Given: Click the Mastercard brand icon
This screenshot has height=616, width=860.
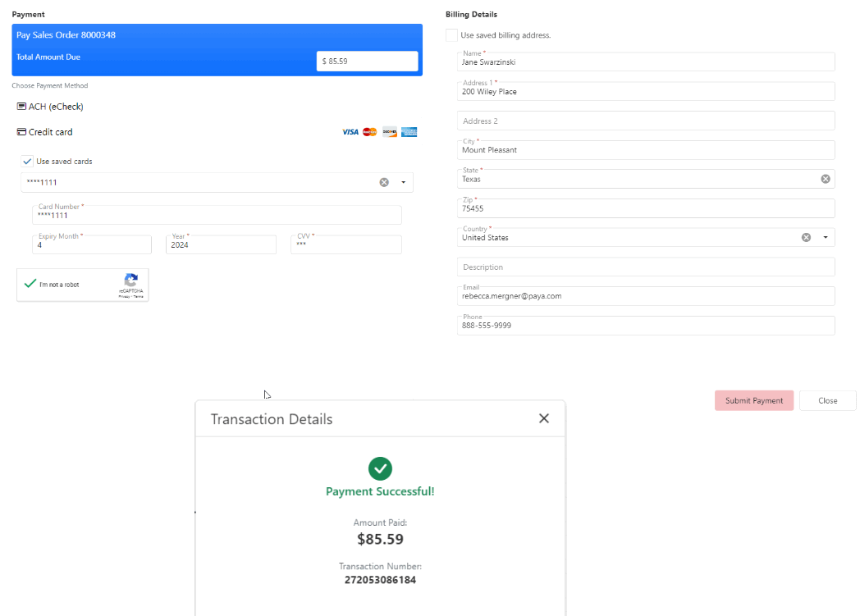Looking at the screenshot, I should 368,132.
